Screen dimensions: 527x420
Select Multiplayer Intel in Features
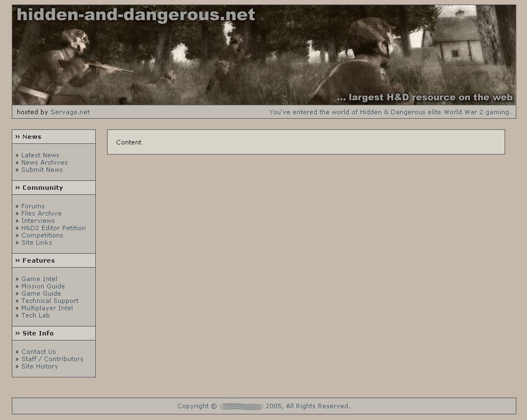click(47, 308)
